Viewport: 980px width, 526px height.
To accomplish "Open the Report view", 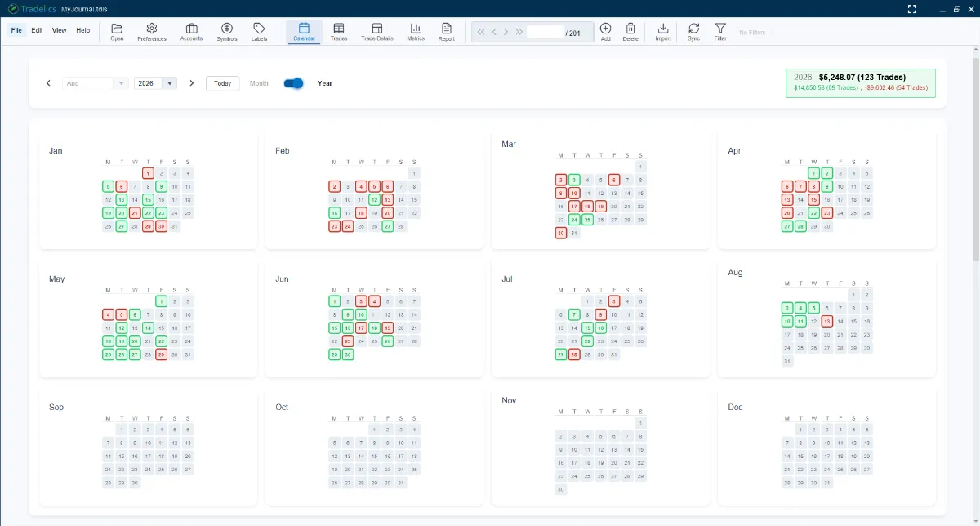I will tap(446, 32).
